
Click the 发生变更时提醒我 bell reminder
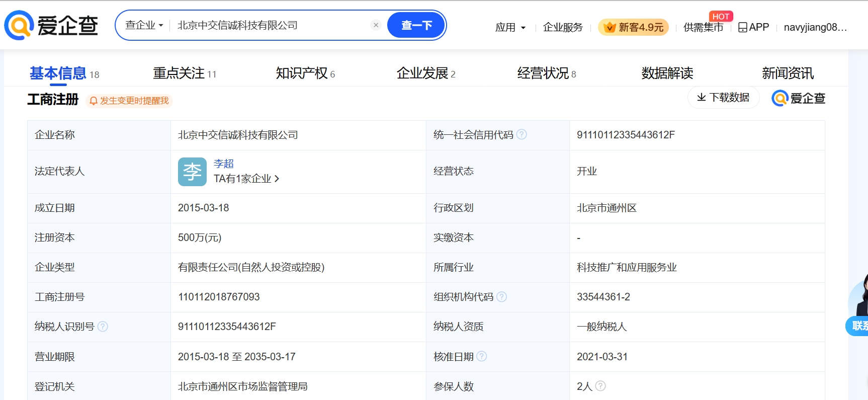click(x=129, y=101)
